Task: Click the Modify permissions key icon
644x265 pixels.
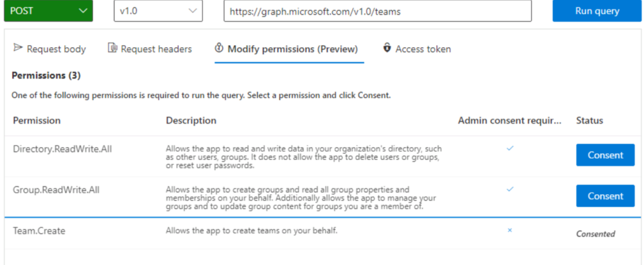Action: pyautogui.click(x=219, y=48)
